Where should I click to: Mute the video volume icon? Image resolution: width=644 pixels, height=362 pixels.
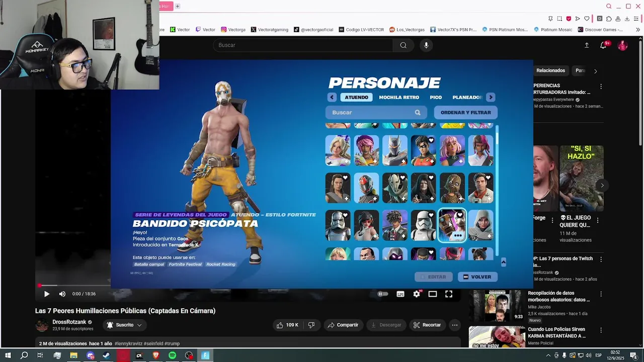tap(62, 294)
